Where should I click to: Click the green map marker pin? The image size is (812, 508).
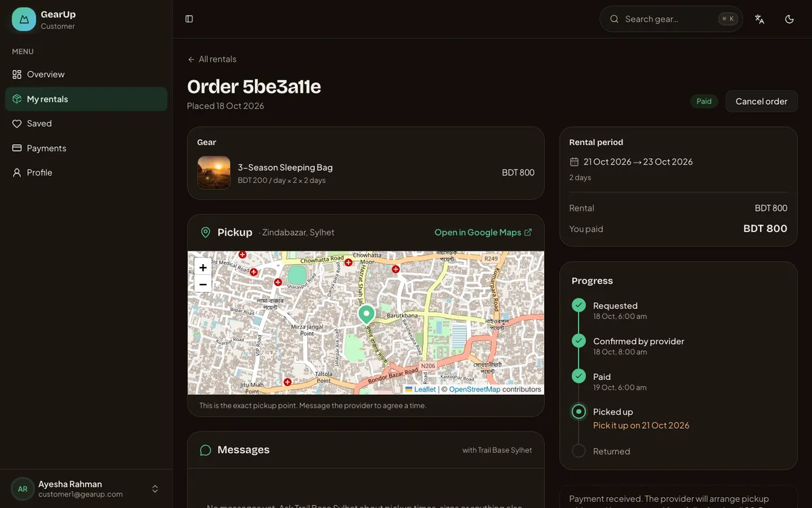366,315
